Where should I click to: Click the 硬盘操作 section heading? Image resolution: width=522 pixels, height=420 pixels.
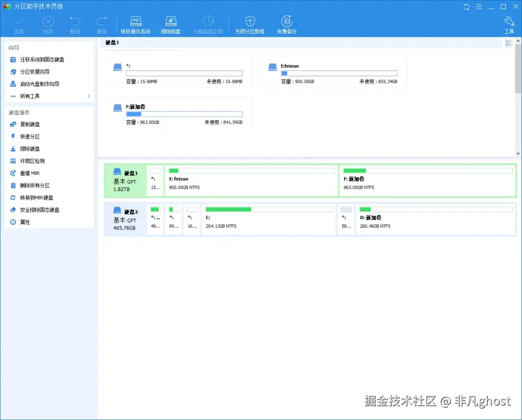tap(19, 112)
